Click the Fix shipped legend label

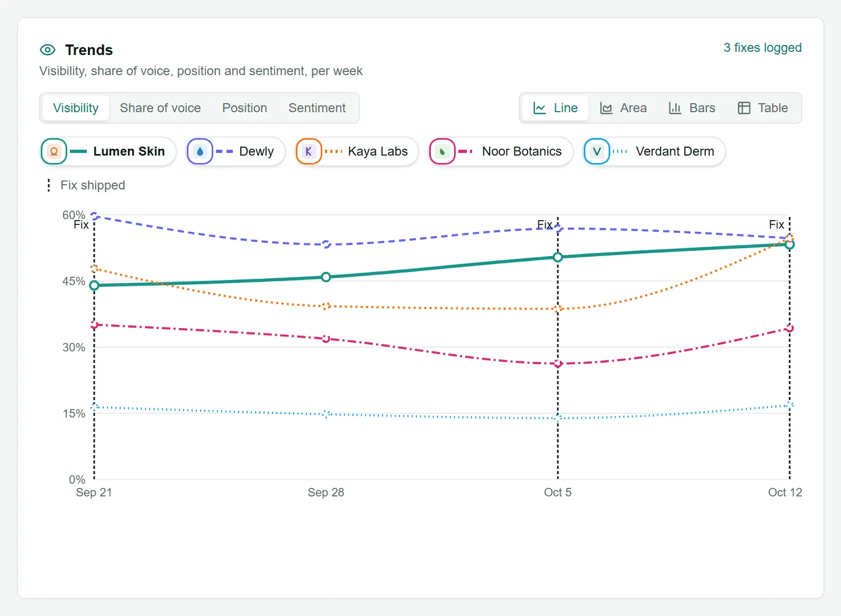pyautogui.click(x=93, y=185)
